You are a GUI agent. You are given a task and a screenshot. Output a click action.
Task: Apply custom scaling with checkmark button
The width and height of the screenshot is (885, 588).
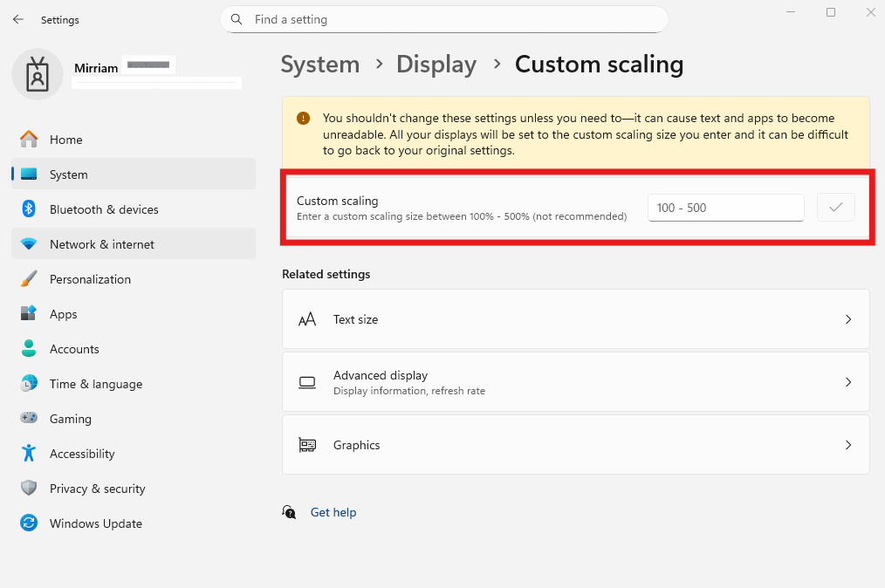click(x=836, y=207)
